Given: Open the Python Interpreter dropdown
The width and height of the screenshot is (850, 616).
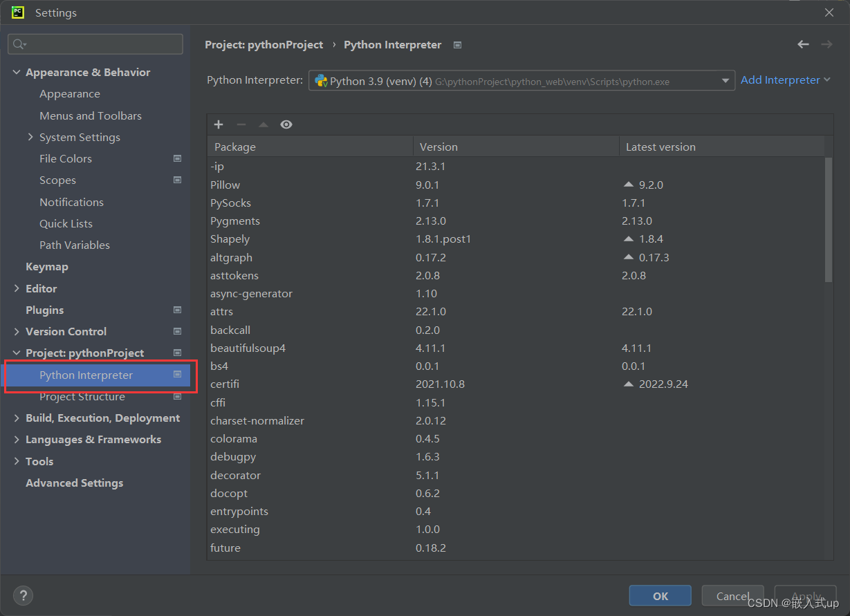Looking at the screenshot, I should click(x=521, y=81).
